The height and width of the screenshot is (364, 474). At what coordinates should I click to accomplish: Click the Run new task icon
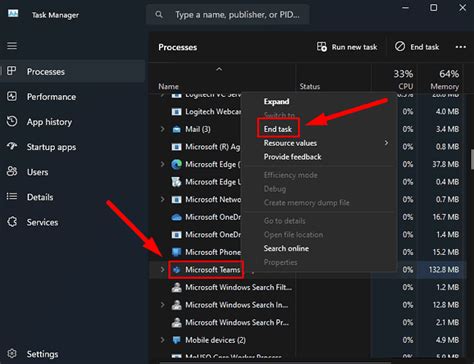[x=322, y=47]
